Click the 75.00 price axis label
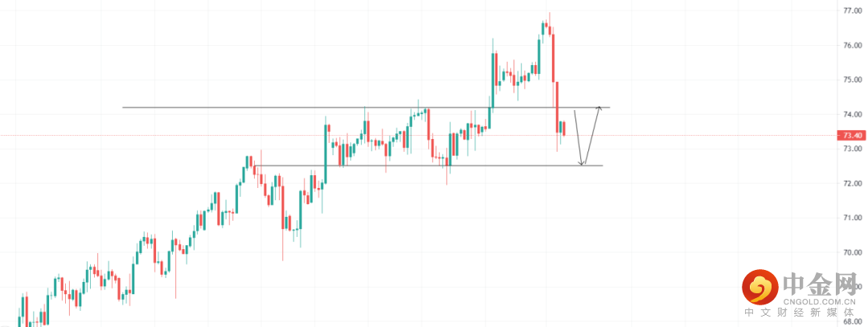The image size is (868, 327). [x=852, y=80]
